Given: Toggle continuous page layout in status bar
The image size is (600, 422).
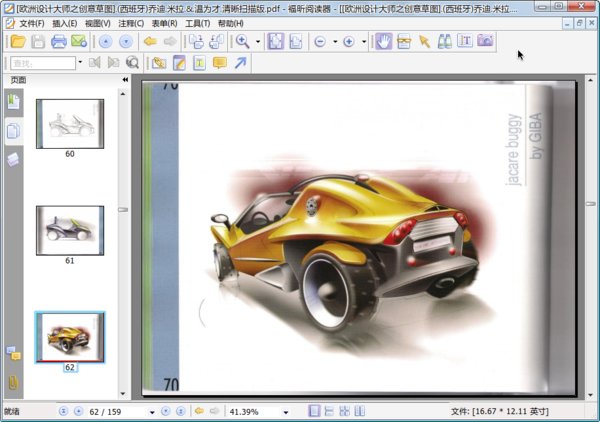Looking at the screenshot, I should pyautogui.click(x=329, y=411).
